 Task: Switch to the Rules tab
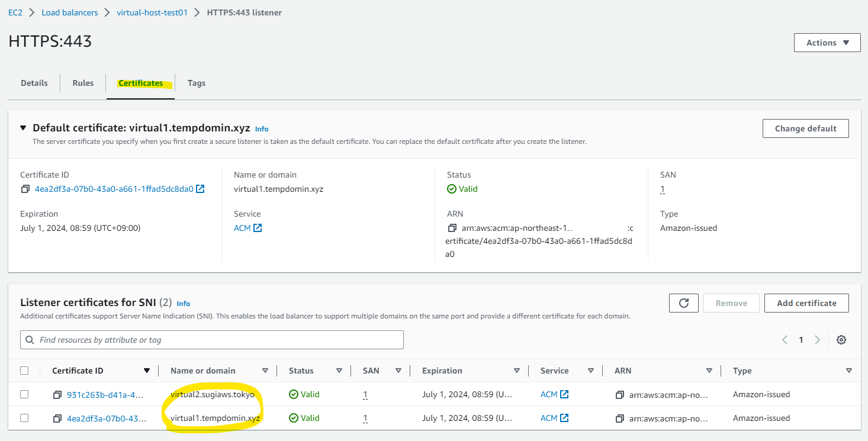point(82,83)
